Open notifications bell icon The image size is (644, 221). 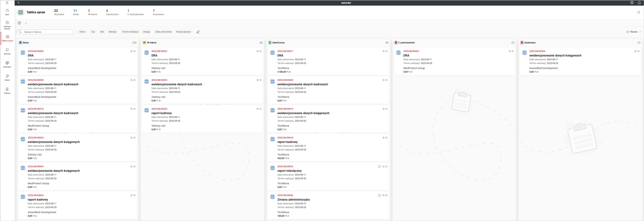[x=639, y=3]
